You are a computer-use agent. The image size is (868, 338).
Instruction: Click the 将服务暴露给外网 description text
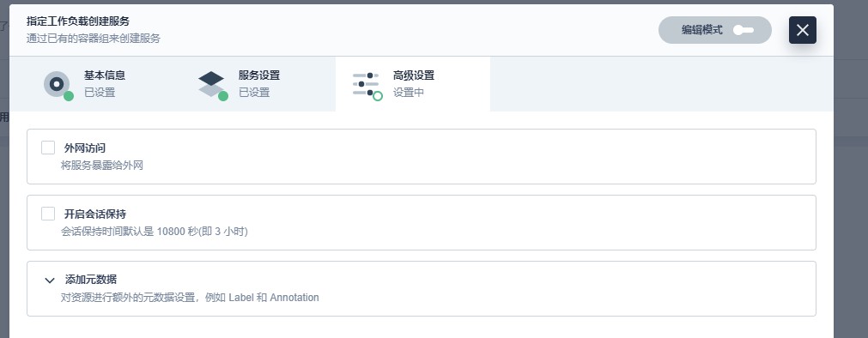[x=102, y=166]
